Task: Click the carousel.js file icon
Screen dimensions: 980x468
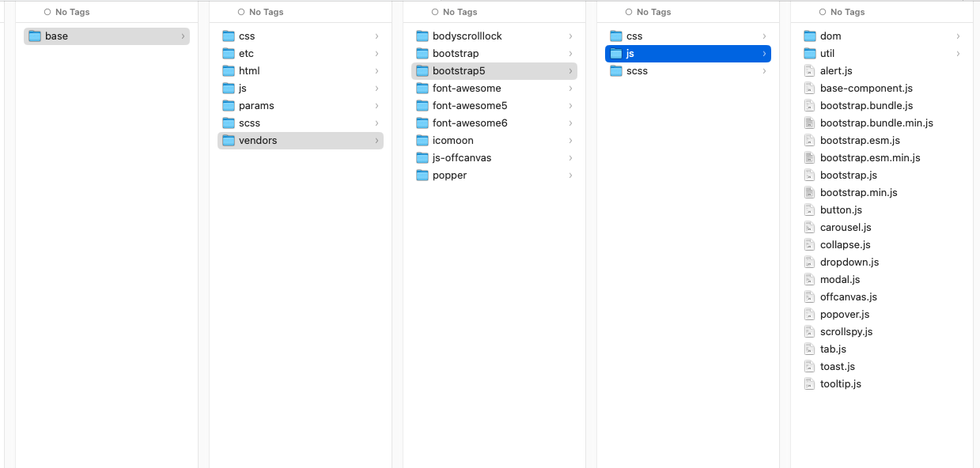Action: click(x=809, y=228)
